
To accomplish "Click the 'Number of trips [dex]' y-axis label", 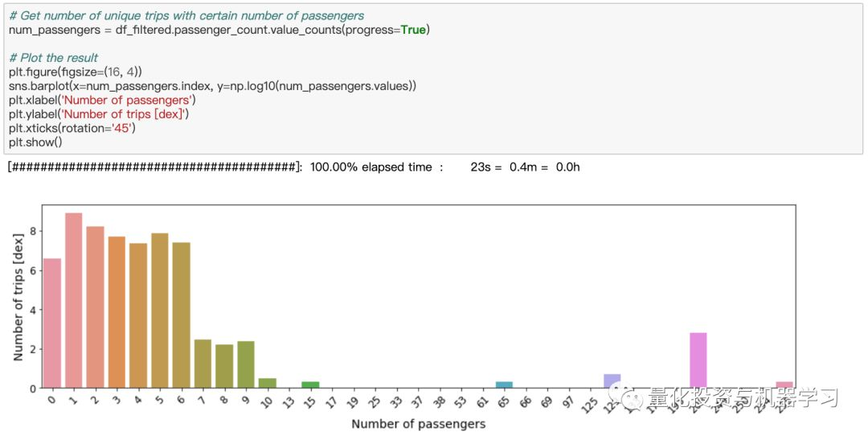I will tap(18, 298).
